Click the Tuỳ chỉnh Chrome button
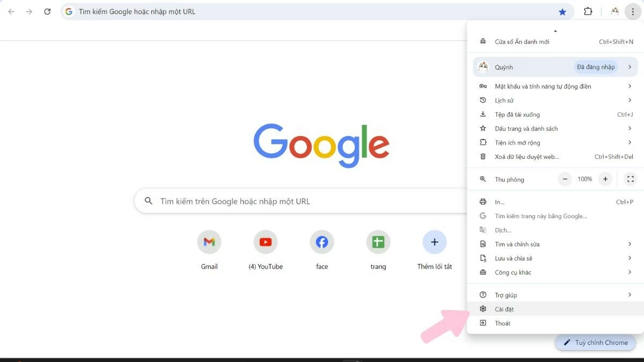Screen dimensions: 644x362 [595, 342]
